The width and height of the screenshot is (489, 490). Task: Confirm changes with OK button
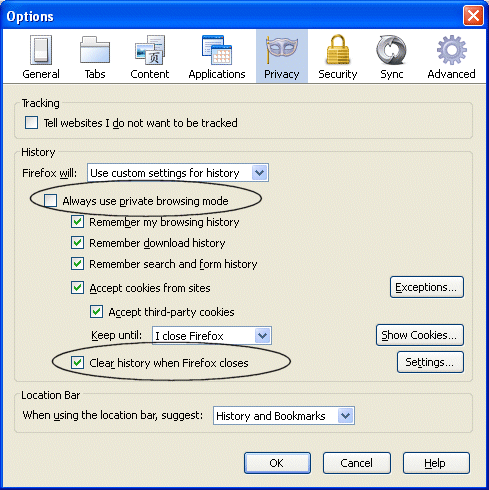[277, 463]
